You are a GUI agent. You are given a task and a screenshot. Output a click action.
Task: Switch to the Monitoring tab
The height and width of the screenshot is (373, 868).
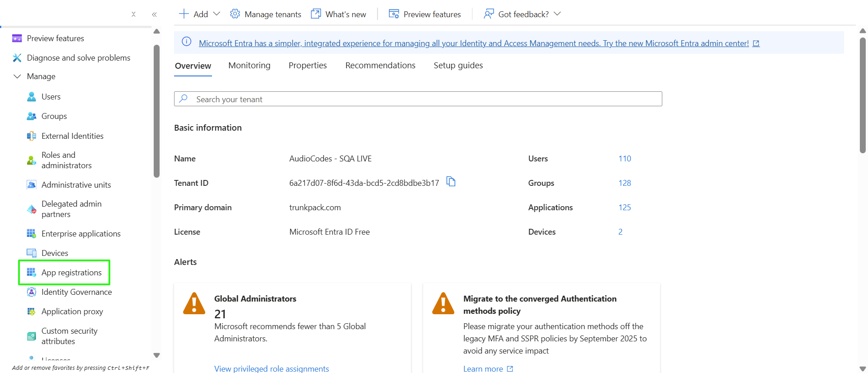(x=249, y=66)
